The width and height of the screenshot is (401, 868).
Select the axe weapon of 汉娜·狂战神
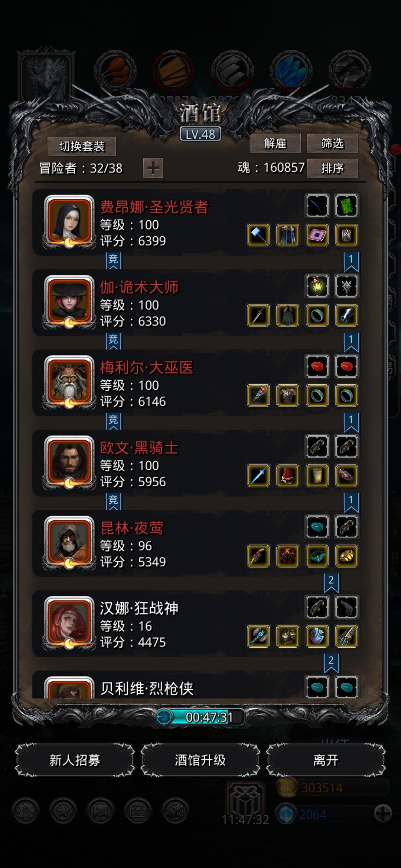[x=258, y=636]
